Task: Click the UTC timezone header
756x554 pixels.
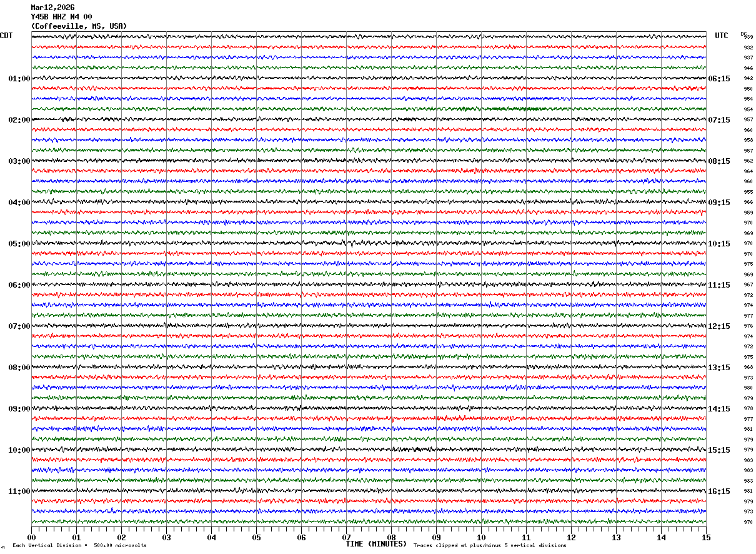Action: [x=722, y=36]
